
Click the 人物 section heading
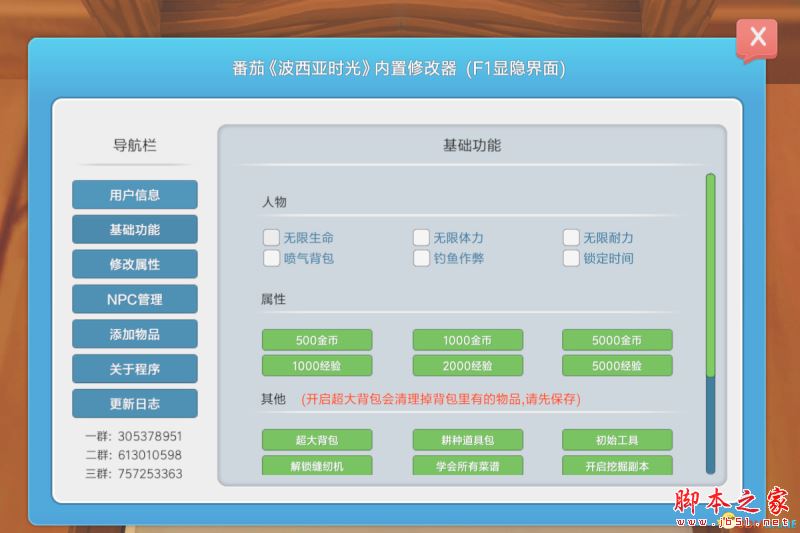(274, 202)
